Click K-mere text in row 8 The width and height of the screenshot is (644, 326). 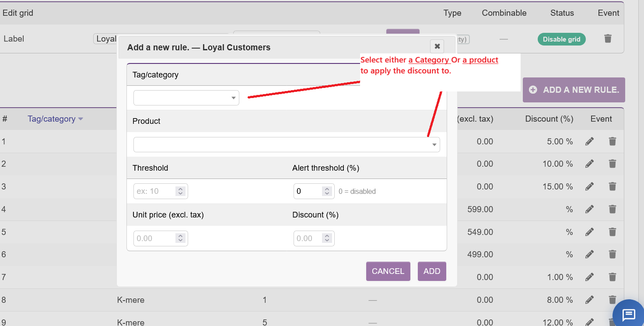point(131,300)
